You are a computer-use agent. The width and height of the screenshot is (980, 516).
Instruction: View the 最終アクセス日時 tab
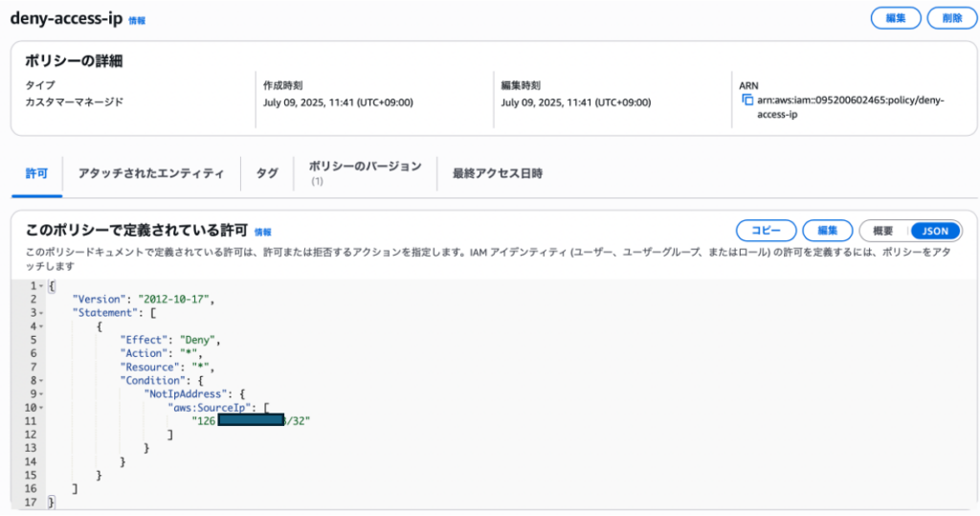(x=498, y=173)
